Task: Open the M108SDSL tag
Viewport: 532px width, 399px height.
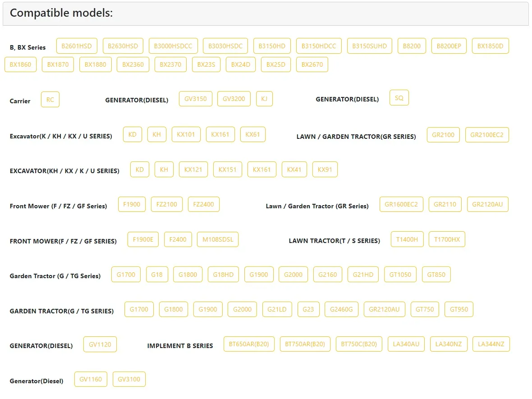Action: click(x=218, y=239)
